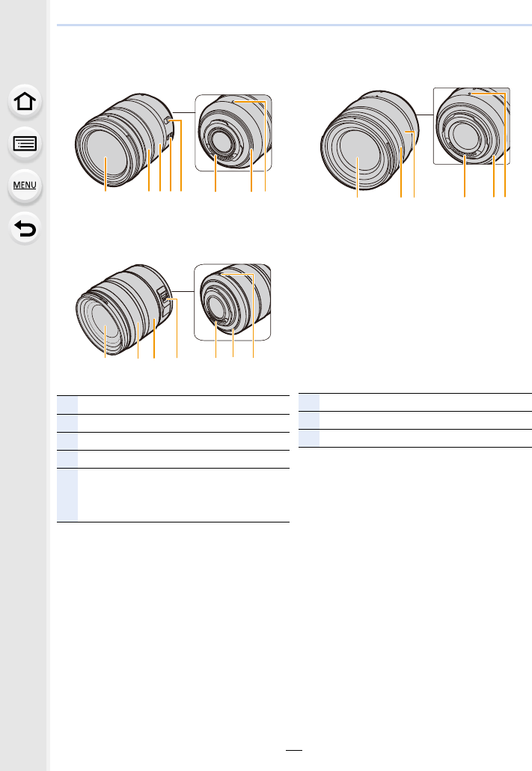Select the top-left lens front illustration

coord(125,140)
